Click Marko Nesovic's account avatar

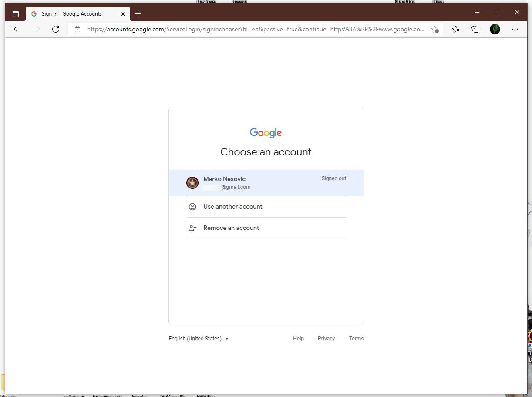point(192,182)
